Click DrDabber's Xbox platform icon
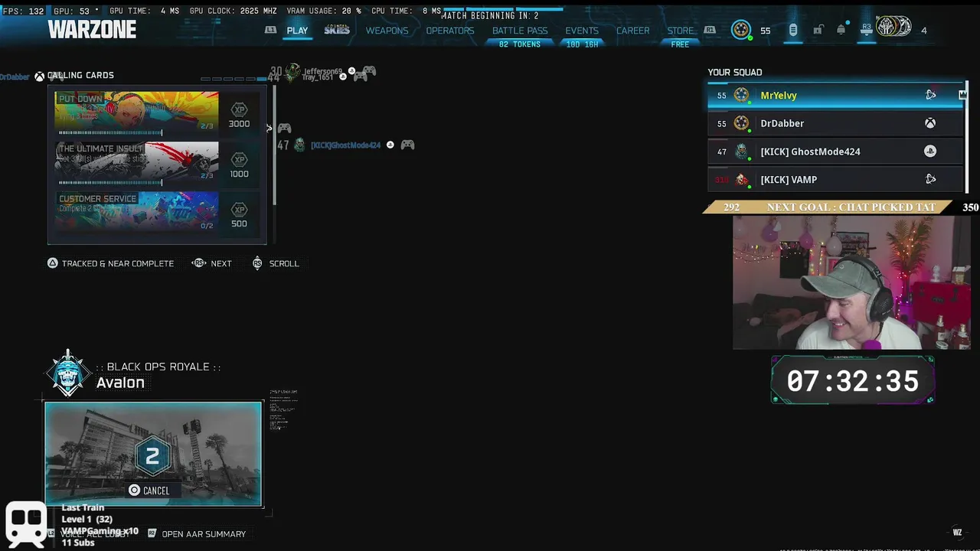The image size is (980, 551). 930,123
